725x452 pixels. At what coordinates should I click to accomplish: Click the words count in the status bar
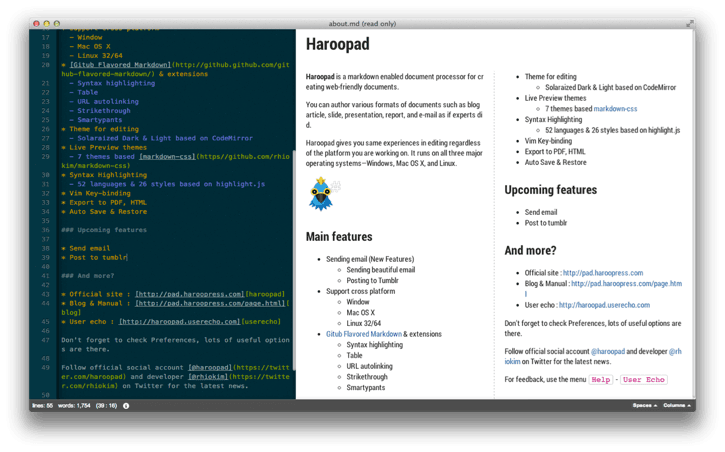(x=72, y=406)
